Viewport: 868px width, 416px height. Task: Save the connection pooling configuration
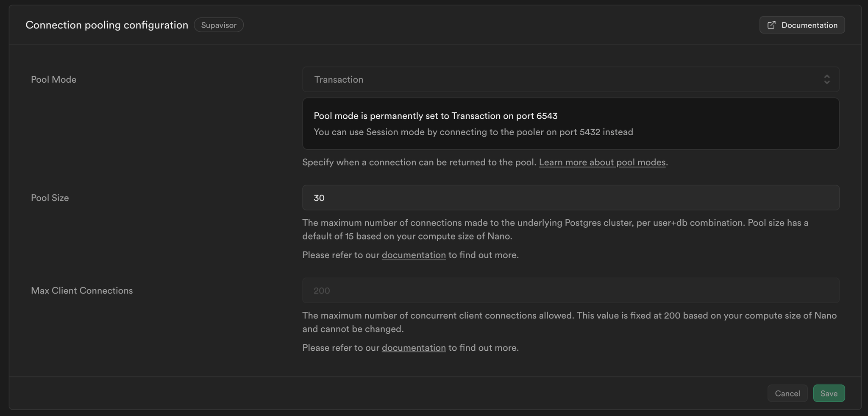click(829, 393)
